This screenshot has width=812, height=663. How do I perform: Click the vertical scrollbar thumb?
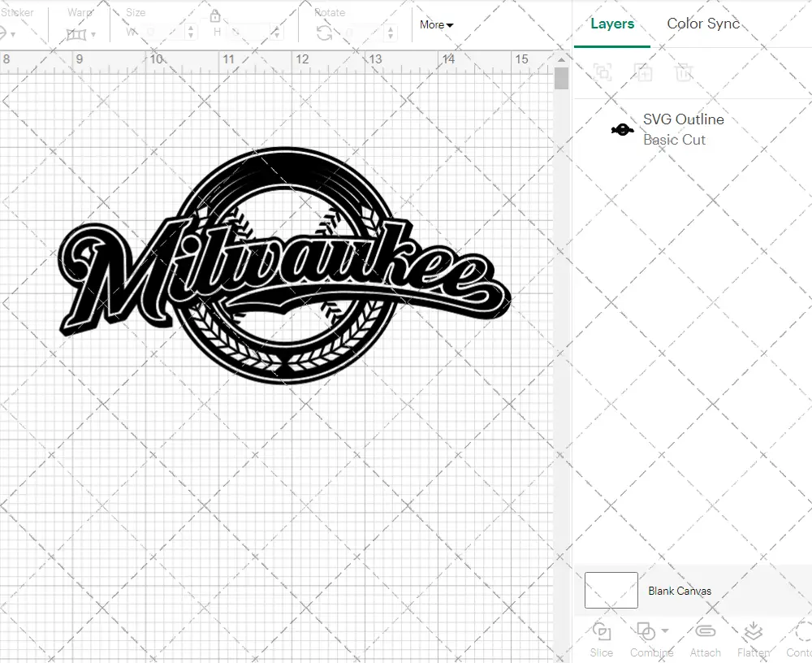coord(561,79)
